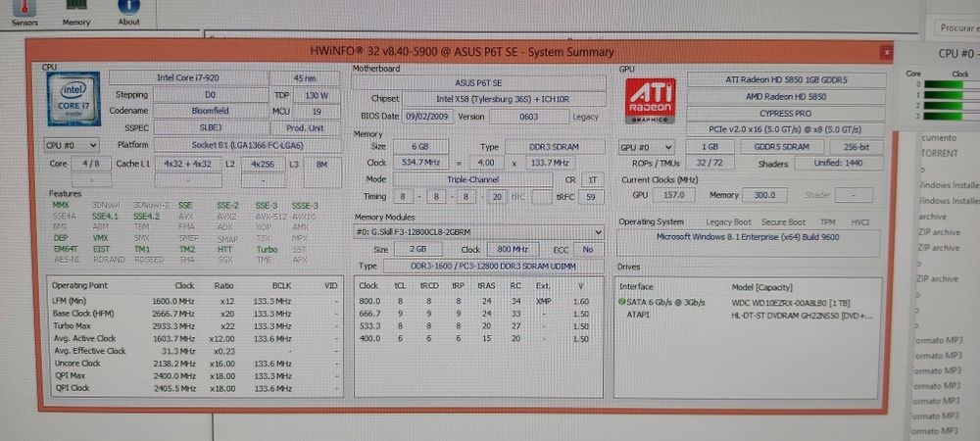Click the TORRENT entry in background list

click(x=939, y=154)
